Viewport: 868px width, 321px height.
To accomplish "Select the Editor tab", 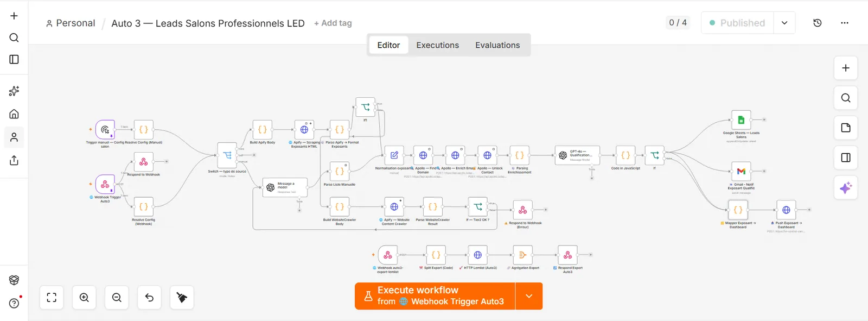I will coord(388,45).
